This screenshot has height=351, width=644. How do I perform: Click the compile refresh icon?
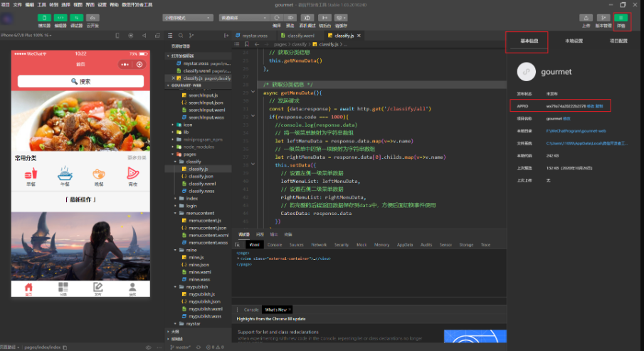coord(277,18)
